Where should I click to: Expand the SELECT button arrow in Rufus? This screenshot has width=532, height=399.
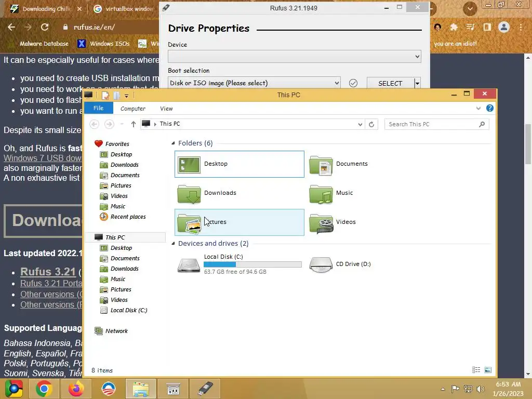(417, 83)
